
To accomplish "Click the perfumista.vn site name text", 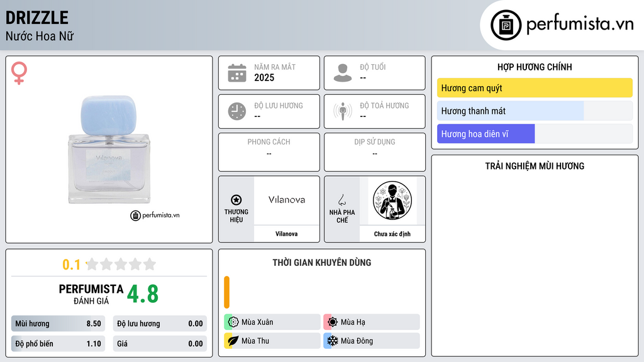I will click(x=580, y=25).
